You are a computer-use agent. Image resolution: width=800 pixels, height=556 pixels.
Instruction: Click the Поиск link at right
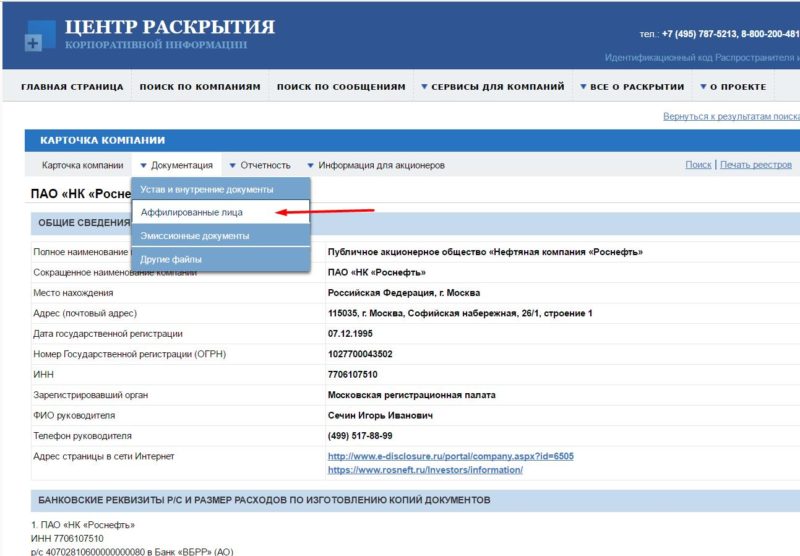[x=698, y=165]
